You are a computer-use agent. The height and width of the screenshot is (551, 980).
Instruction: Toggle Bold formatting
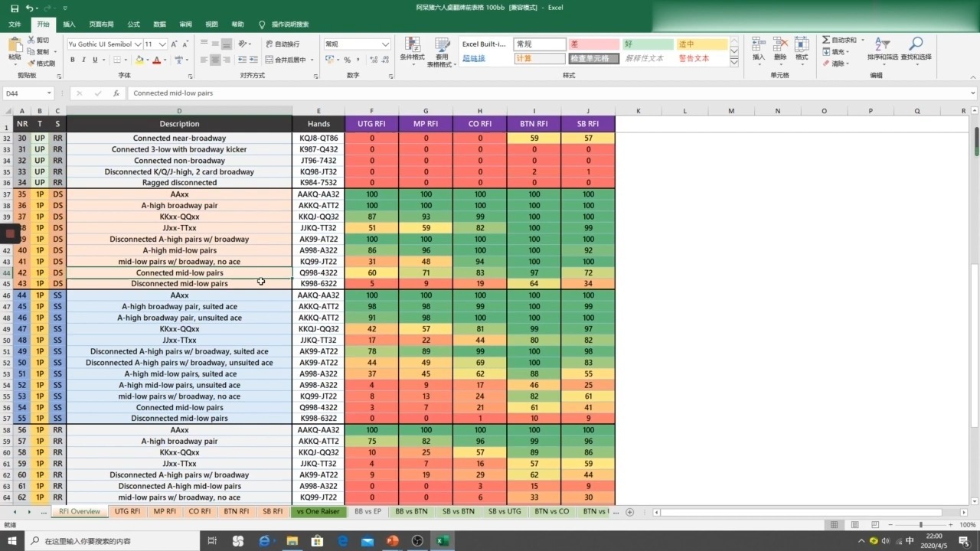(73, 60)
